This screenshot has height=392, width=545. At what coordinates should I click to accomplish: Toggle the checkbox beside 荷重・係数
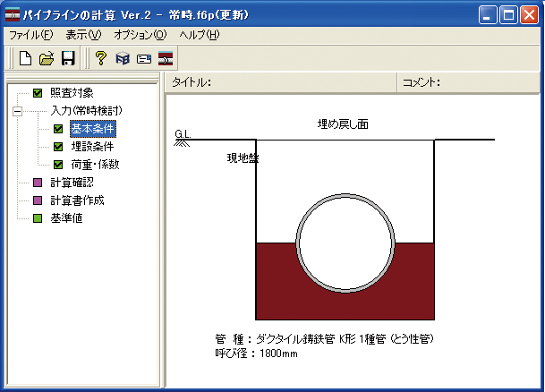click(58, 165)
